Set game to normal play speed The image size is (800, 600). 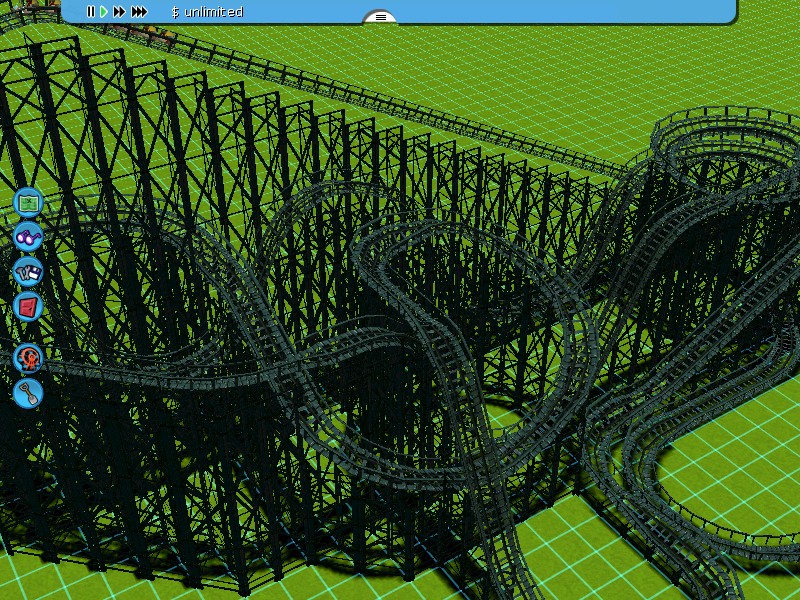click(104, 12)
